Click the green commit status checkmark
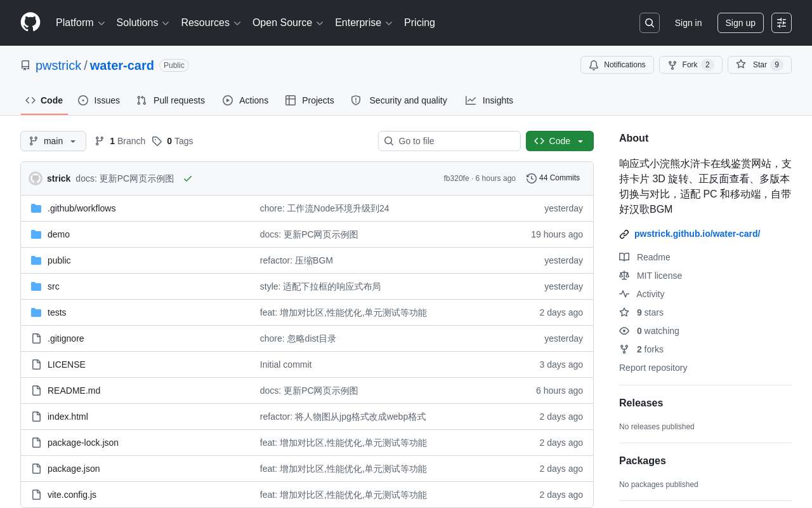This screenshot has height=508, width=812. pyautogui.click(x=188, y=178)
